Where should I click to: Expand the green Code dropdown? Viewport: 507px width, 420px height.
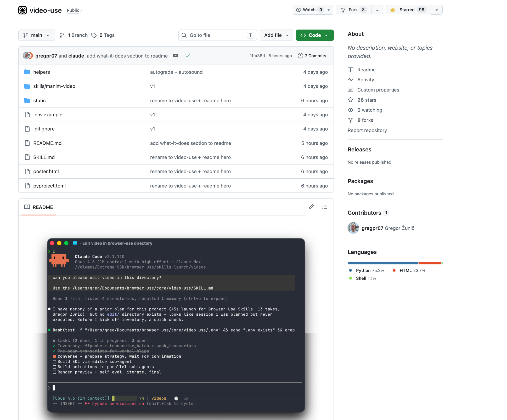tap(314, 35)
